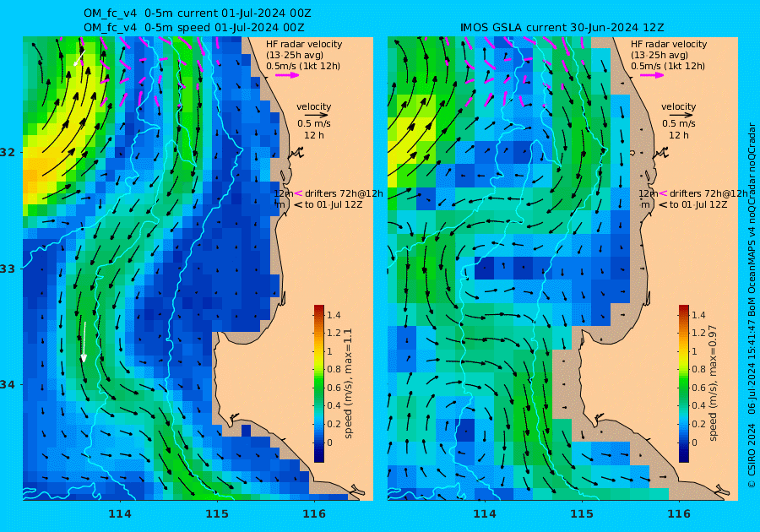Click the black velocity legend arrow in left map
760x532 pixels.
(314, 116)
